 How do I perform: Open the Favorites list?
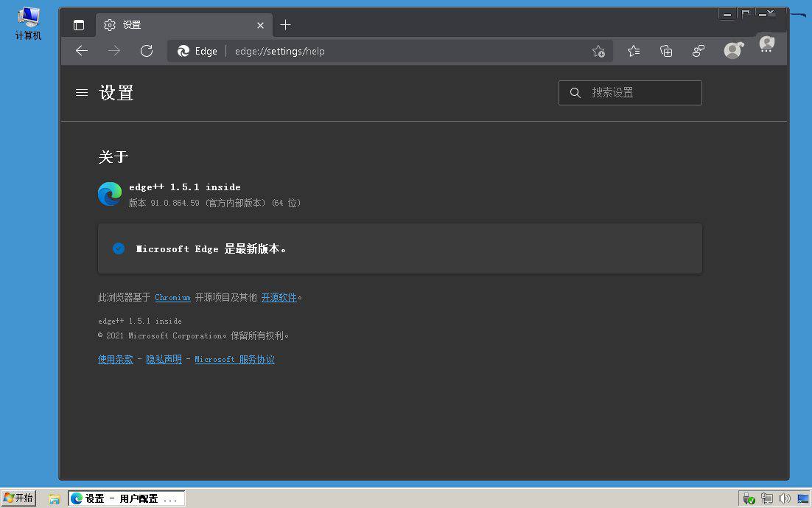coord(634,51)
